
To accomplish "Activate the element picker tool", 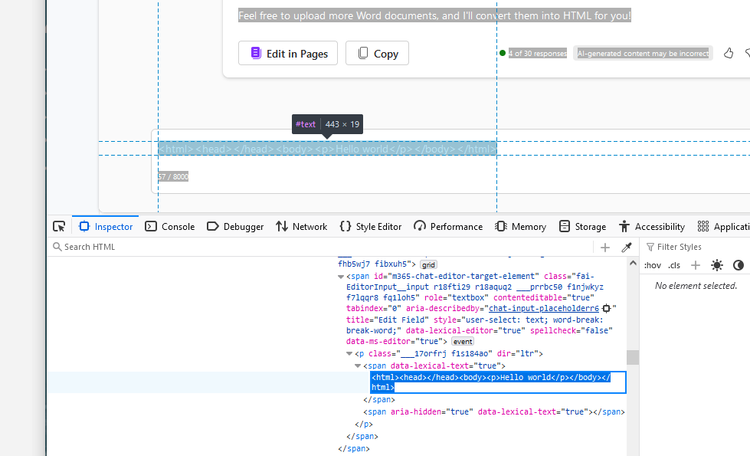I will coord(59,226).
